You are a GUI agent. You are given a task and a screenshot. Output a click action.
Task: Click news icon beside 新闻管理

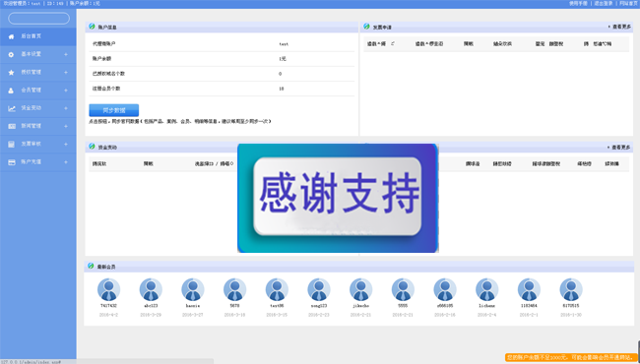12,126
